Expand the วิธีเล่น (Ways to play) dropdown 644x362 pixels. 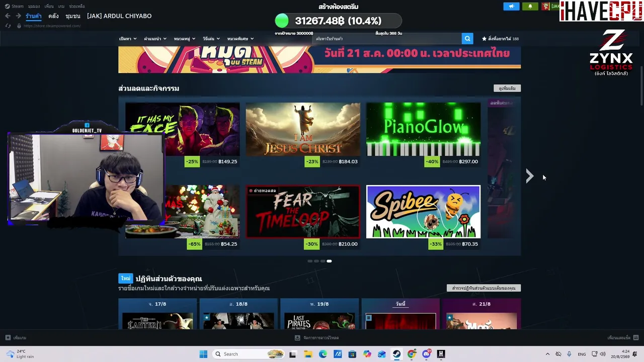(x=211, y=39)
